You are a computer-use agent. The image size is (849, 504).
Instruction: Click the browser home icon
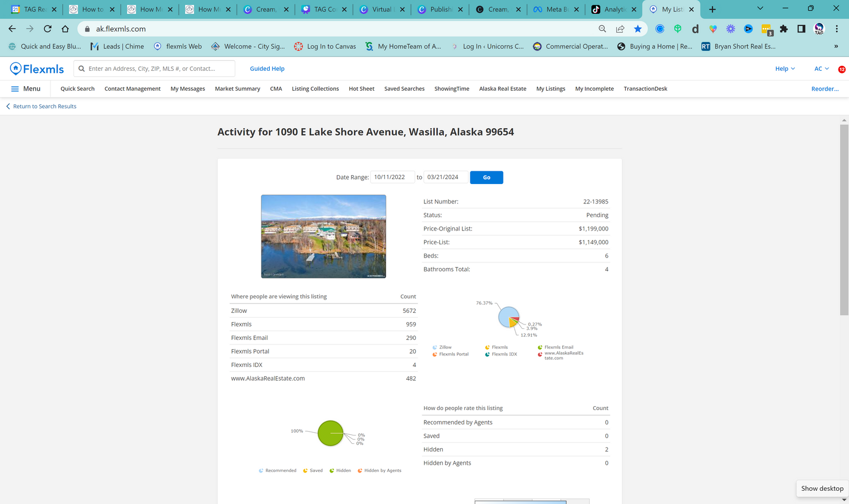(x=65, y=29)
